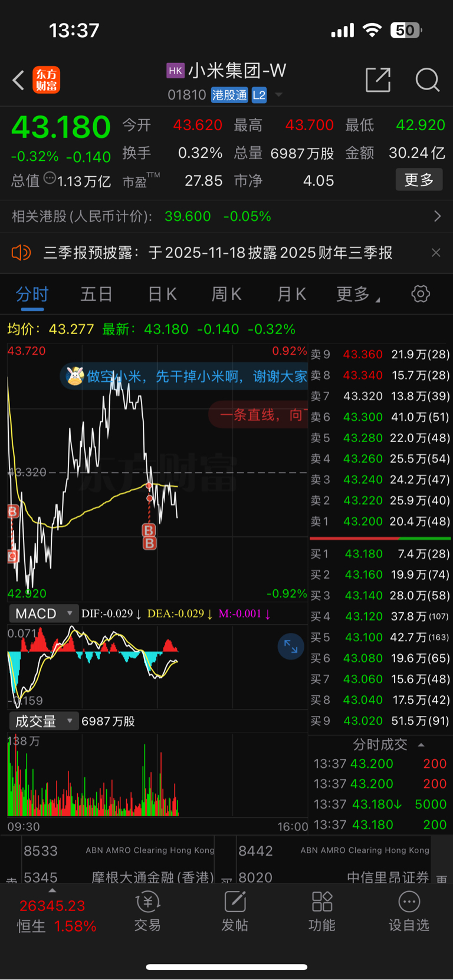Tap the 一条直线 comment bubble

coord(259,415)
